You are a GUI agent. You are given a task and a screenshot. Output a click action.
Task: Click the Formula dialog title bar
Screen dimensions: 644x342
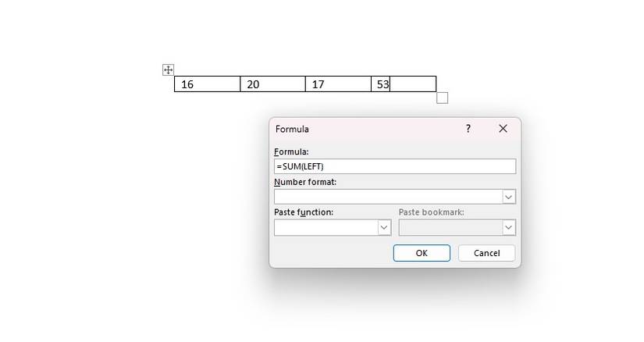pos(359,129)
